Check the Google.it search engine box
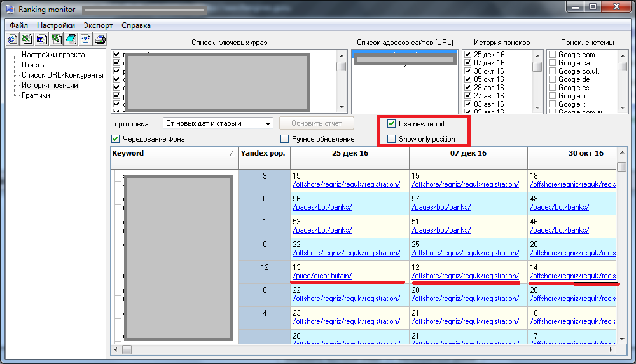This screenshot has width=636, height=364. 552,104
